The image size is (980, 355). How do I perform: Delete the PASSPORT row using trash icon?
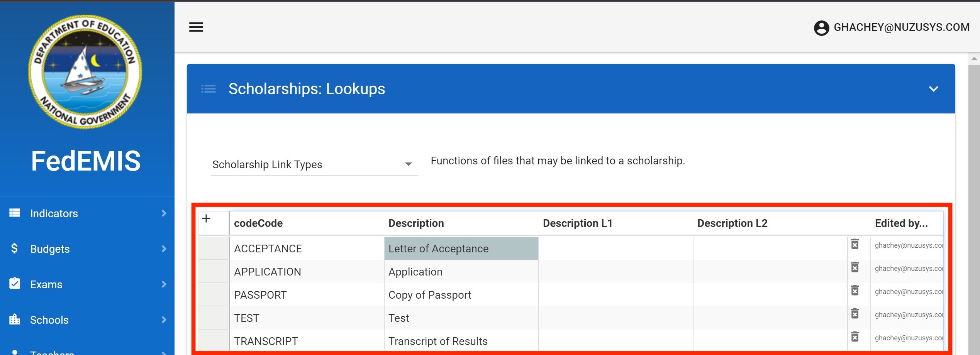[x=855, y=291]
